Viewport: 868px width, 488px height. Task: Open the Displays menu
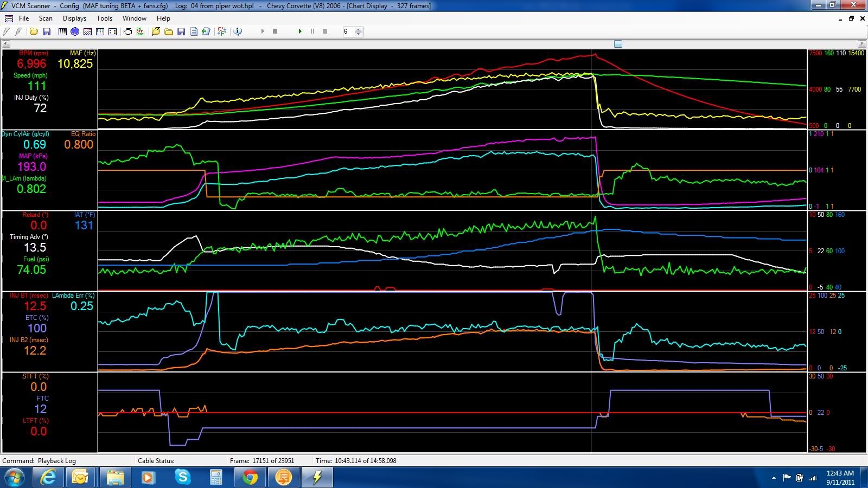pos(74,18)
